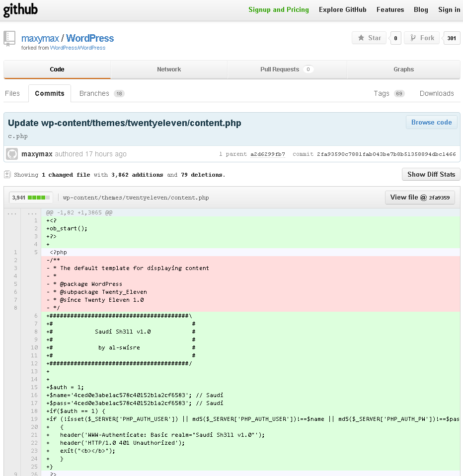Open the Tags dropdown

tap(389, 93)
